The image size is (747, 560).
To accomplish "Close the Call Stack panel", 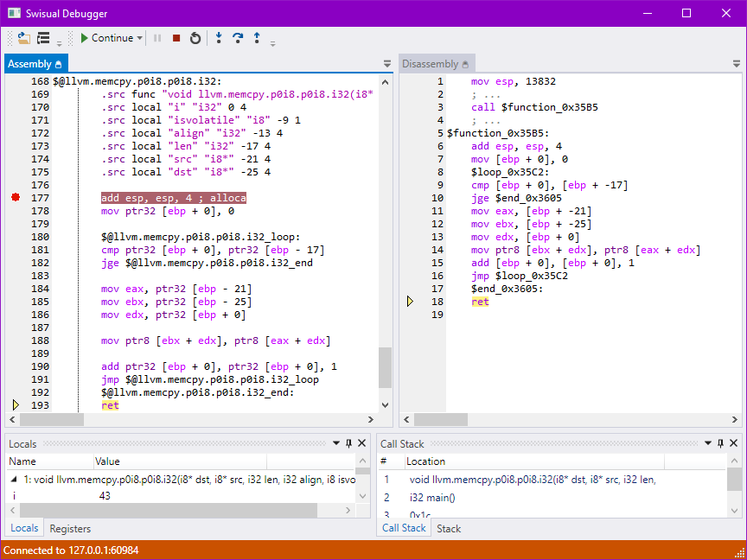I will [x=734, y=443].
